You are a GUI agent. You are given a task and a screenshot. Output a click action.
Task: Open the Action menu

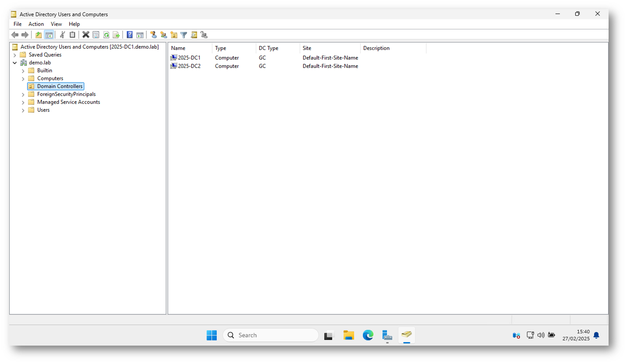point(36,24)
